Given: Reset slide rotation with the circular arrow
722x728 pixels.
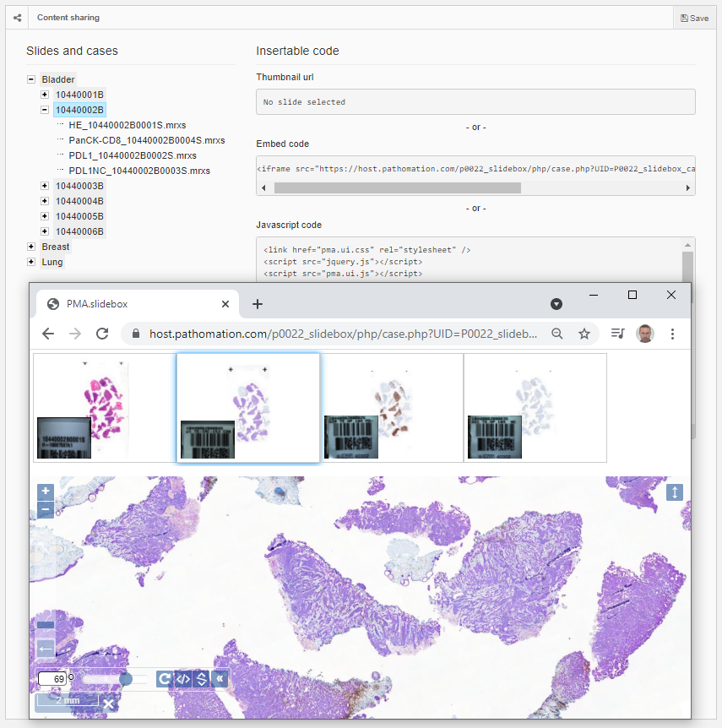Looking at the screenshot, I should click(x=165, y=678).
